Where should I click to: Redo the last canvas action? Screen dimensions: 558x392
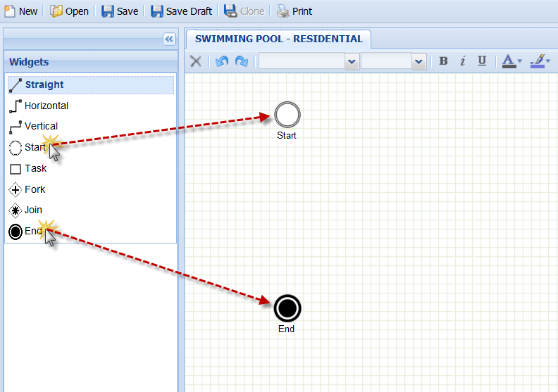tap(241, 61)
